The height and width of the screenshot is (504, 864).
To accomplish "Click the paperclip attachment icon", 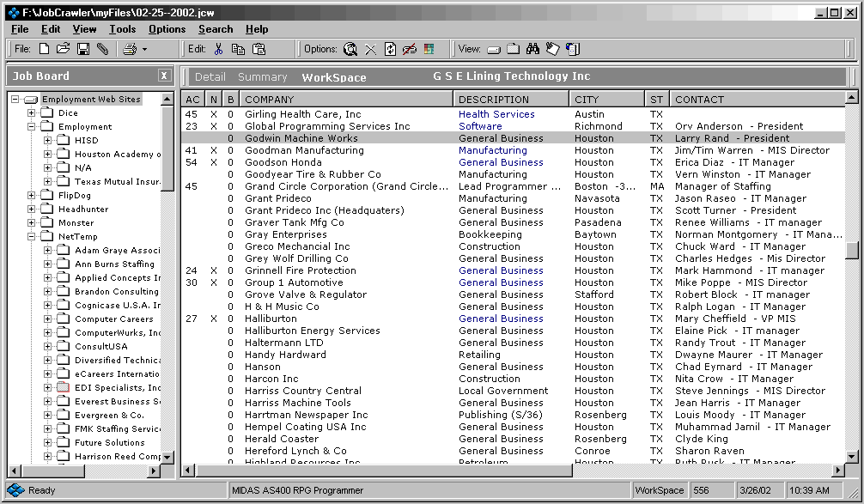I will point(103,49).
